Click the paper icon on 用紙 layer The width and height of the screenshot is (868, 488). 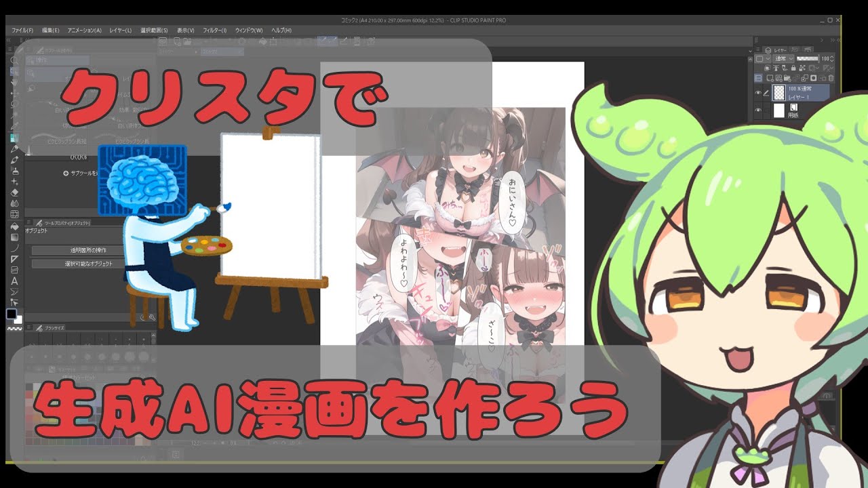(x=794, y=107)
